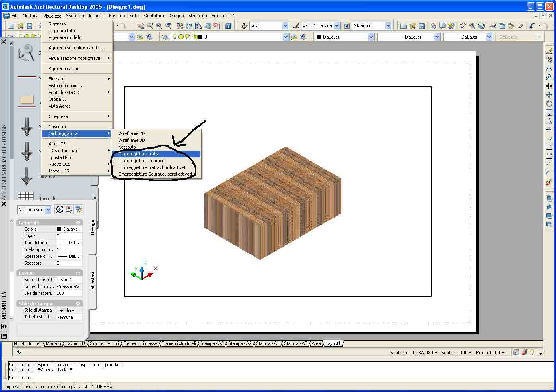Toggle auto-hide on the Proprietà palette

pyautogui.click(x=4, y=326)
